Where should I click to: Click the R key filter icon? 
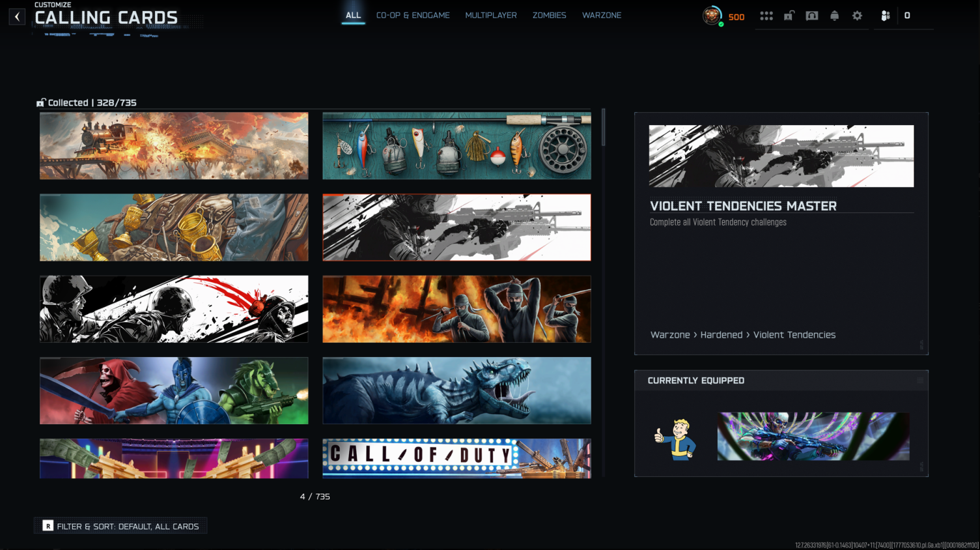pos(48,526)
